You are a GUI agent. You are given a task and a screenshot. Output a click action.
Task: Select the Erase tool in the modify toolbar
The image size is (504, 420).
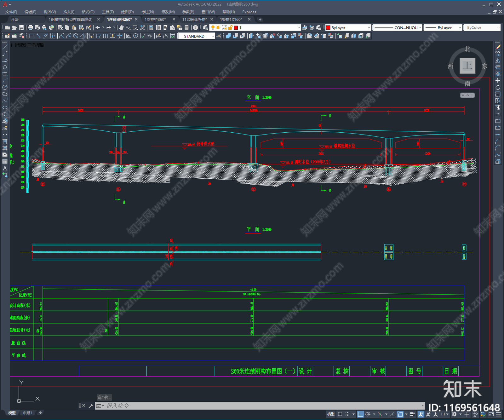pyautogui.click(x=498, y=47)
